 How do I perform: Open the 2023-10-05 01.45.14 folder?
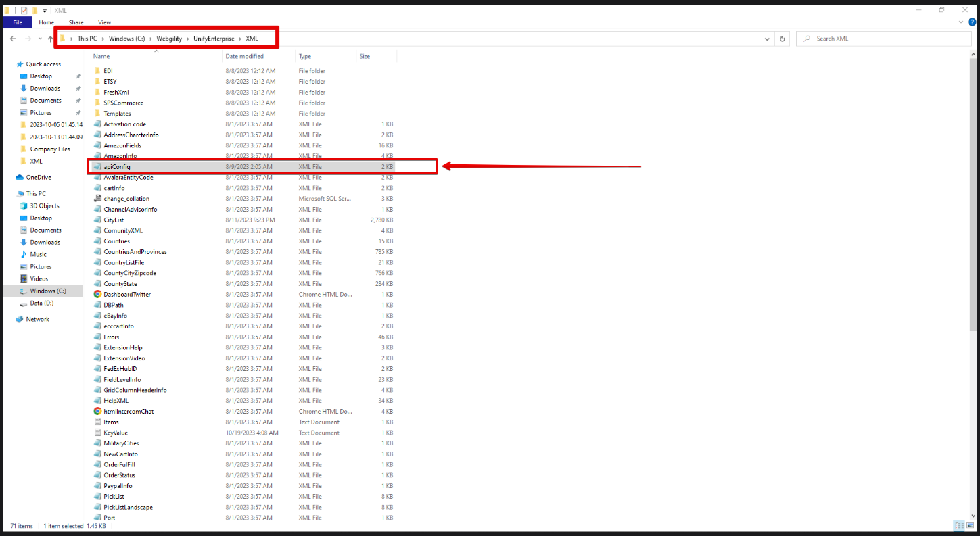51,125
